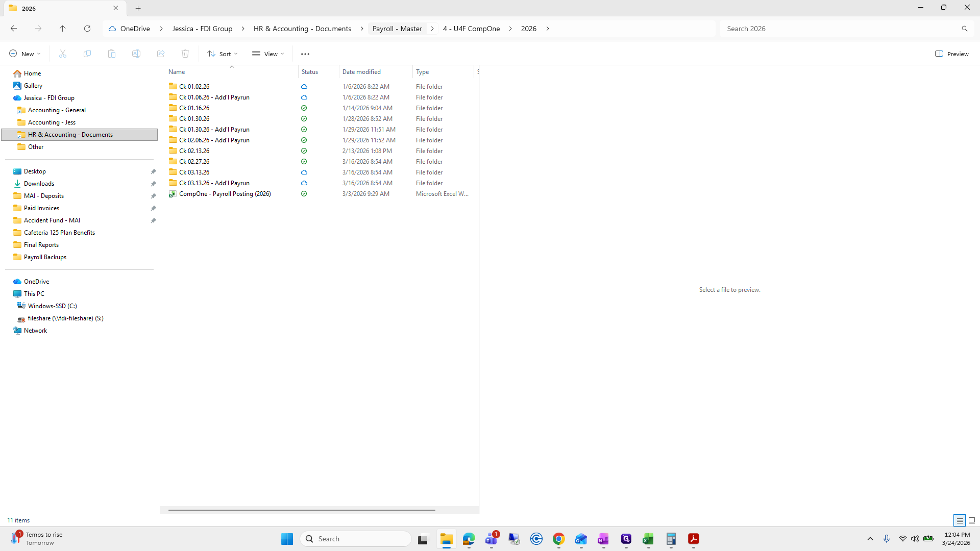The width and height of the screenshot is (980, 551).
Task: Switch to large thumbnails view icon
Action: click(972, 520)
